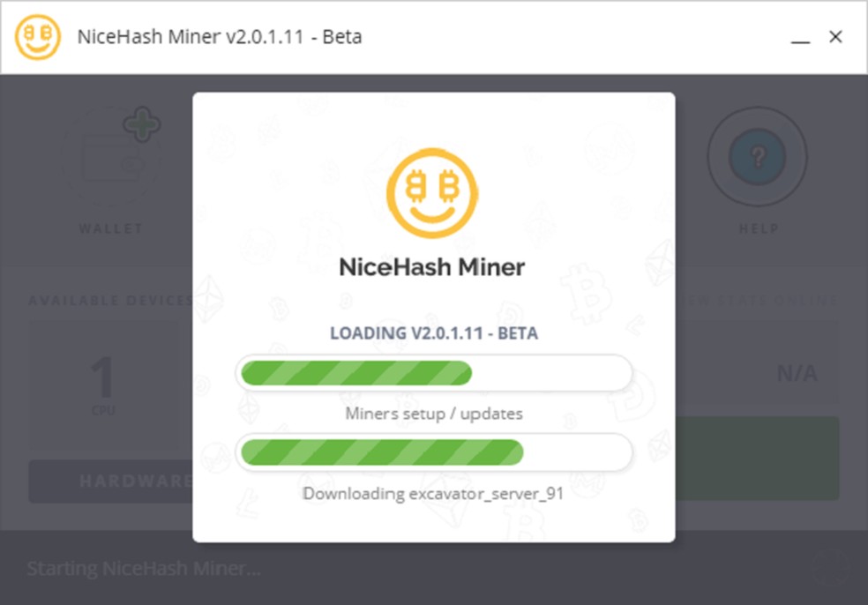Close the NiceHash Miner window
The height and width of the screenshot is (605, 868).
835,36
